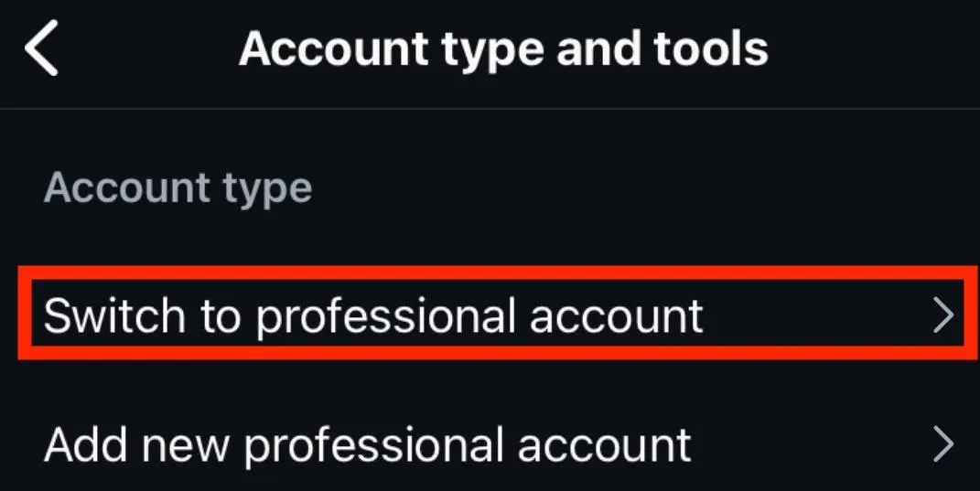Tap the professional account text in the Add new row

pos(468,447)
